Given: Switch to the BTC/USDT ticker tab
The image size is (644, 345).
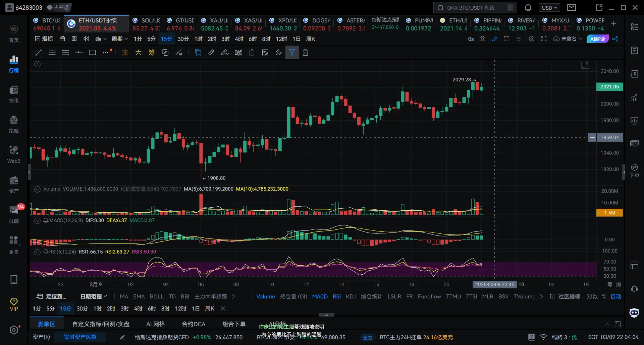Looking at the screenshot, I should [x=47, y=24].
